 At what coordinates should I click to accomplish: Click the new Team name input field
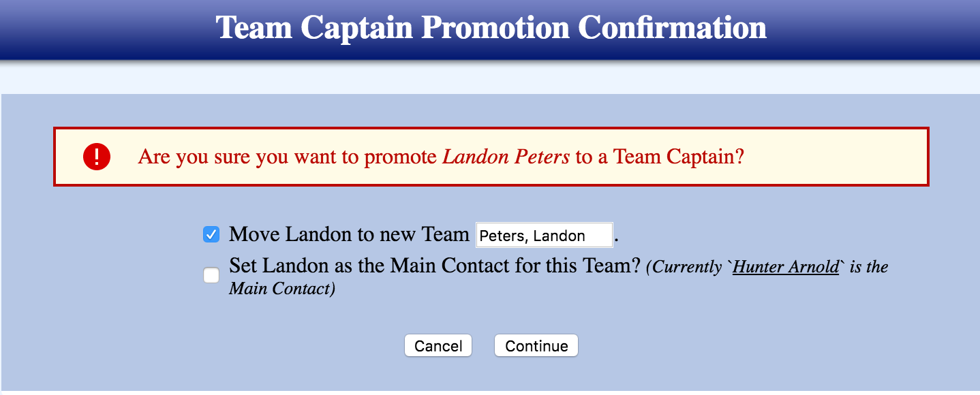pyautogui.click(x=544, y=236)
